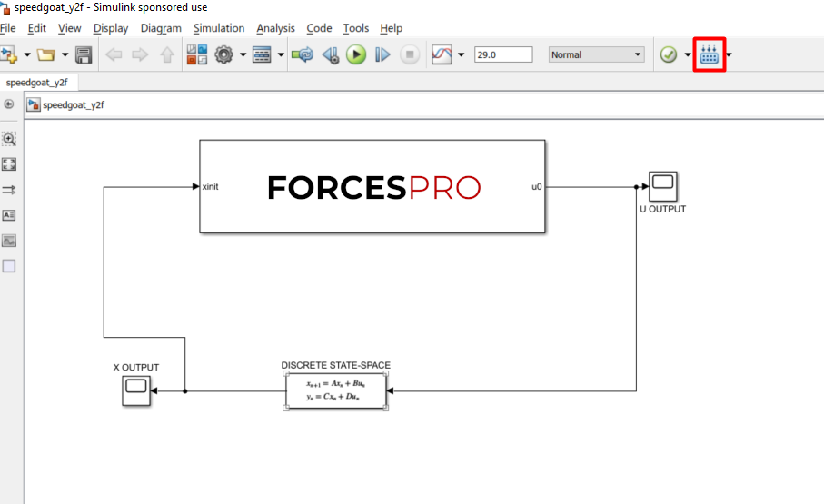Click the Step Forward button
The image size is (824, 504).
point(382,55)
